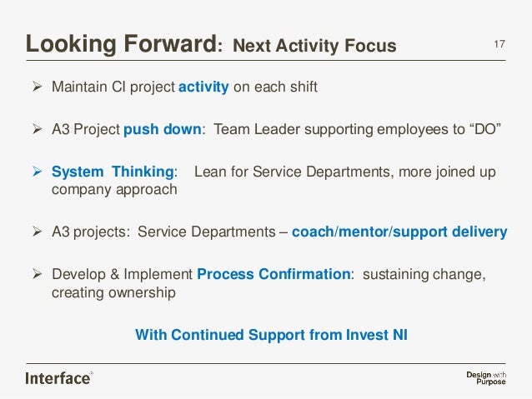Click the arrow bullet before A3 Project push down
This screenshot has height=399, width=532.
(37, 129)
